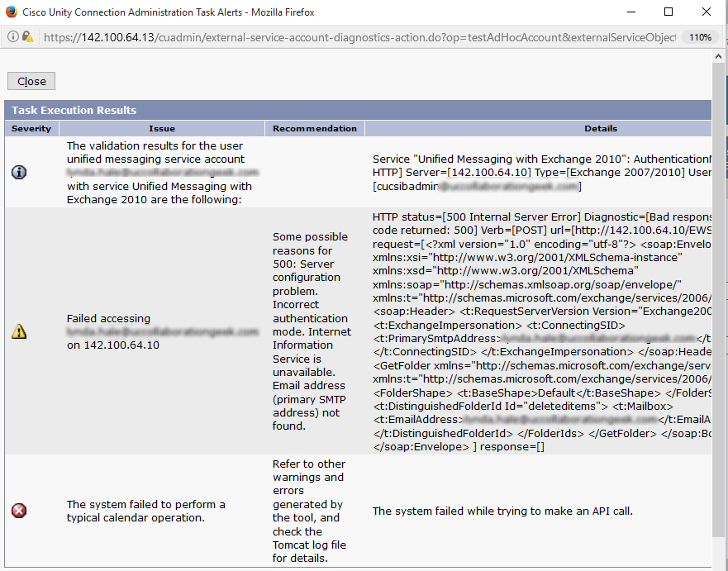
Task: Close the Firefox window with X
Action: [x=707, y=12]
